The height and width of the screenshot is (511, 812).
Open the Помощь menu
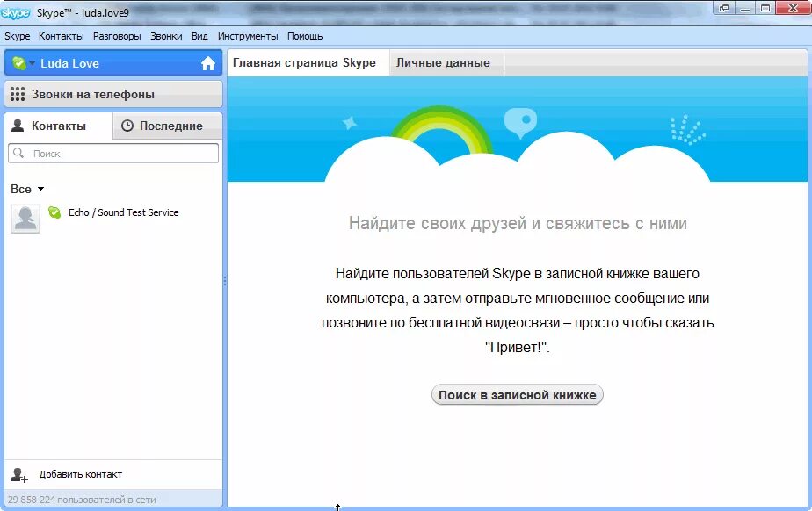tap(305, 36)
